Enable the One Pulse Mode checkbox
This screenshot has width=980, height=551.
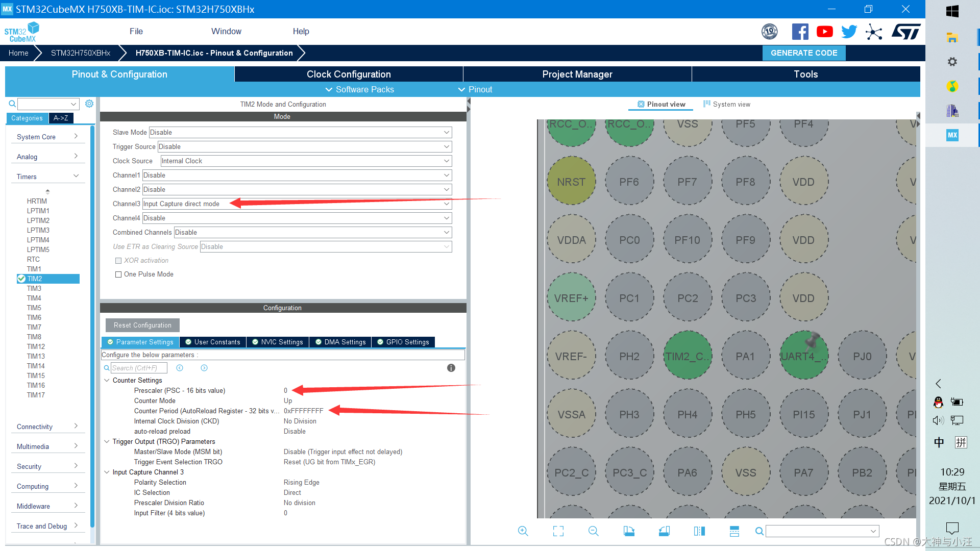pyautogui.click(x=118, y=274)
